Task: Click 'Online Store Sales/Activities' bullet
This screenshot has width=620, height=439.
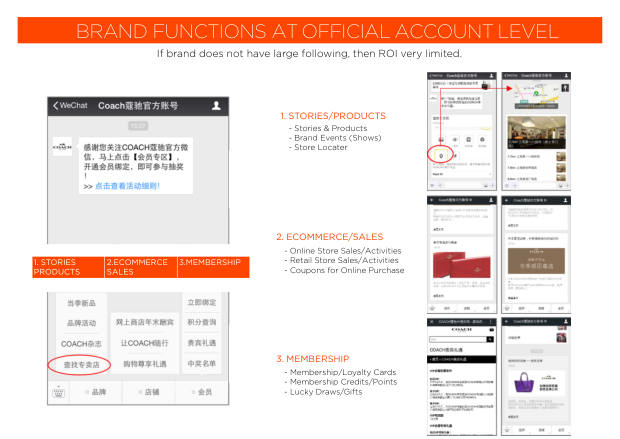Action: pyautogui.click(x=345, y=251)
